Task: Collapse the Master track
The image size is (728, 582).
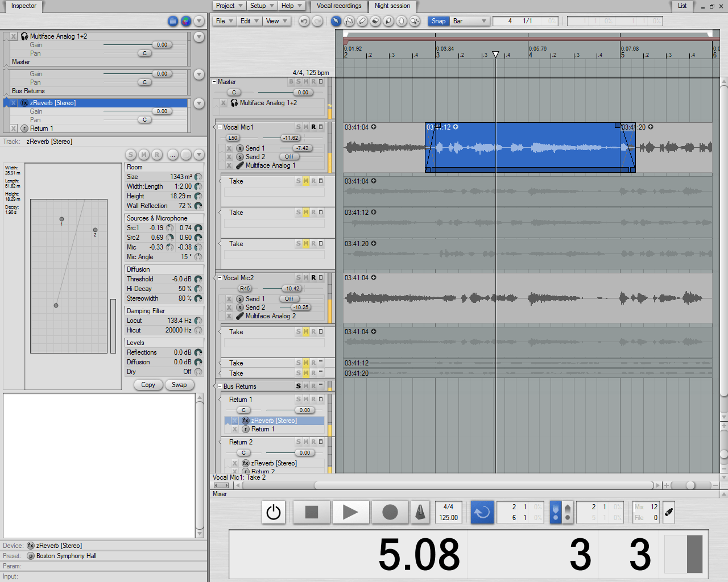Action: [214, 82]
